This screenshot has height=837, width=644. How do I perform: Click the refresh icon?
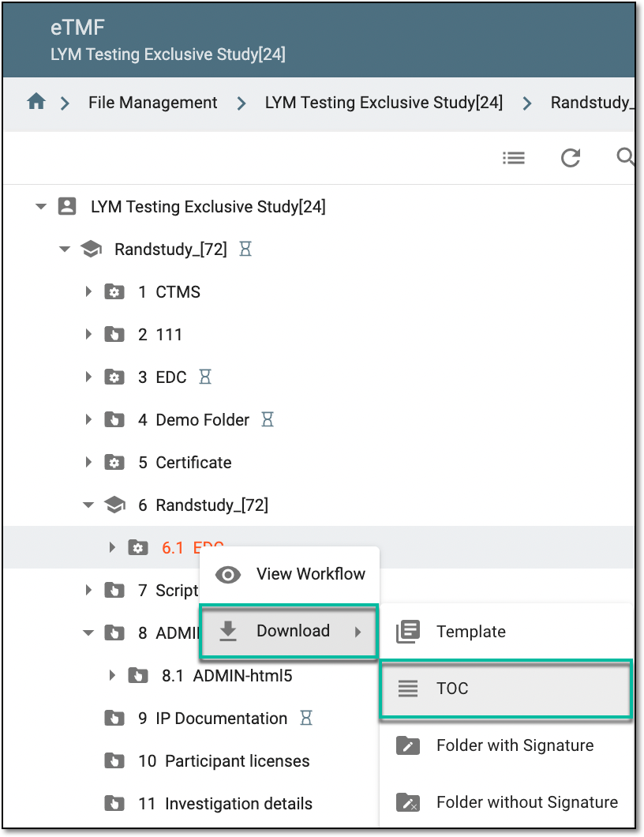click(x=571, y=158)
